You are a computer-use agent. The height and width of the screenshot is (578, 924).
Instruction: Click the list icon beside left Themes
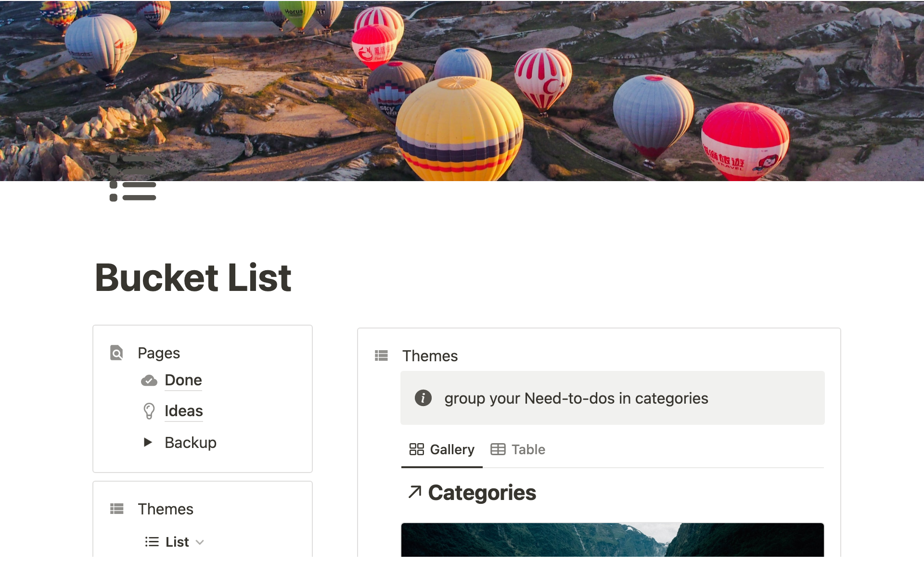pos(116,509)
